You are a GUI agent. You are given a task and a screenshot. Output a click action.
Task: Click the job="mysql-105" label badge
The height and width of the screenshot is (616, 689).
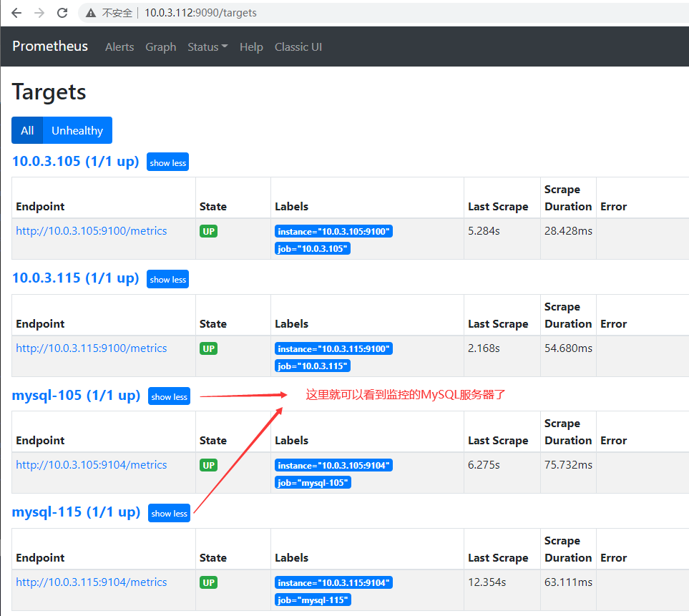pos(313,481)
